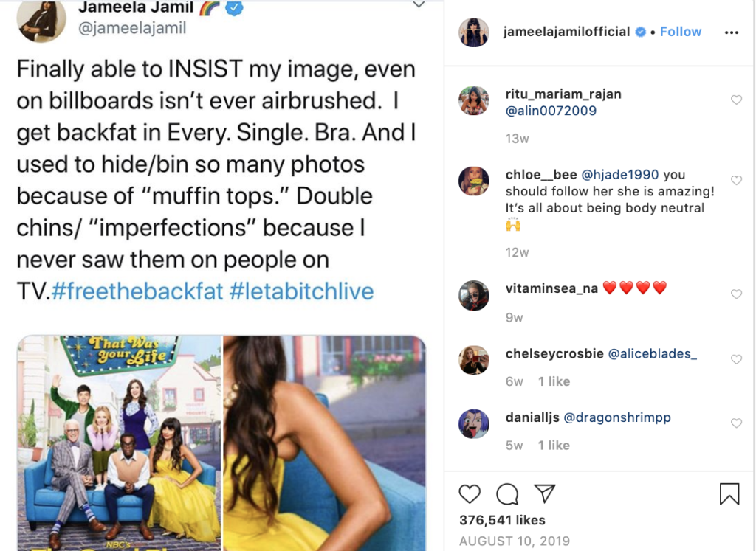Viewport: 756px width, 551px height.
Task: Follow jameelajamilofficial
Action: (x=680, y=32)
